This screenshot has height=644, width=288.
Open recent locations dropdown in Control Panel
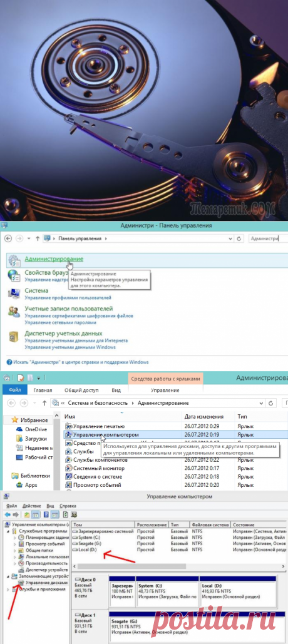(x=29, y=238)
